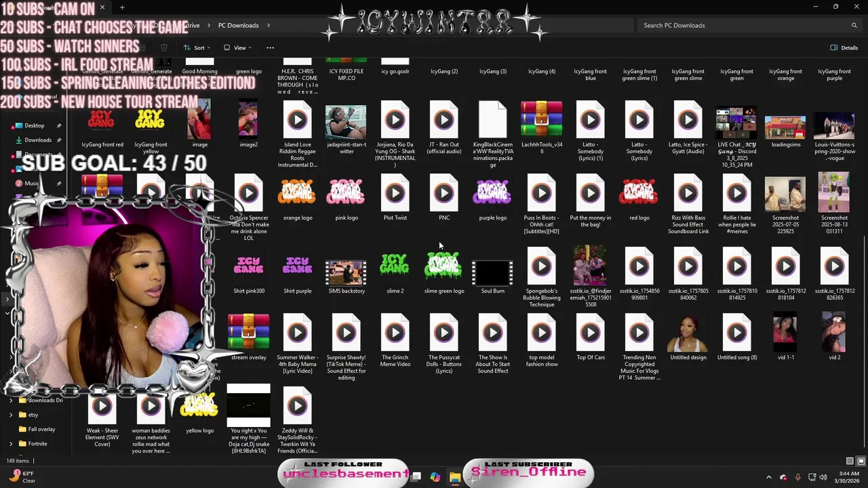Click the search magnifier icon
Image resolution: width=868 pixels, height=488 pixels.
coord(854,25)
